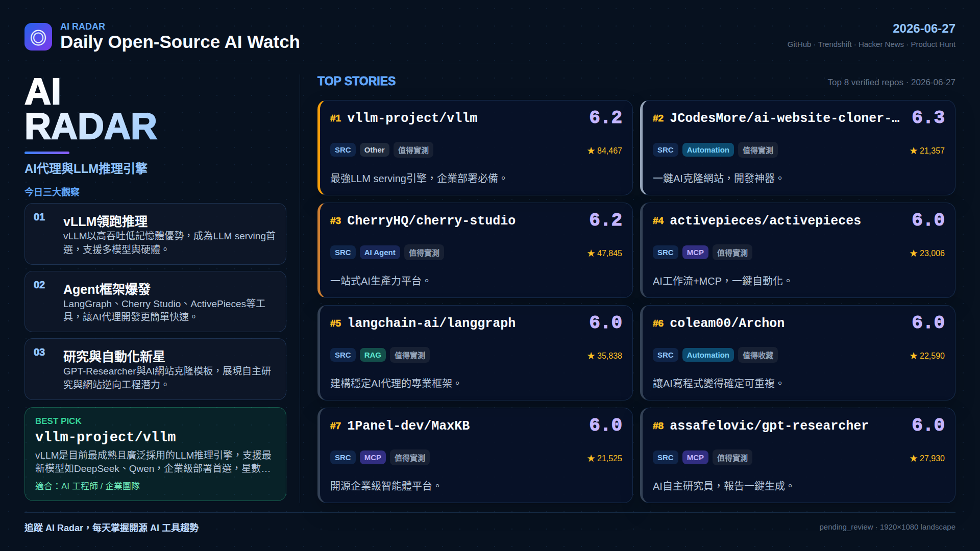Open the CherryHQ/cherry-studio story title

point(431,220)
